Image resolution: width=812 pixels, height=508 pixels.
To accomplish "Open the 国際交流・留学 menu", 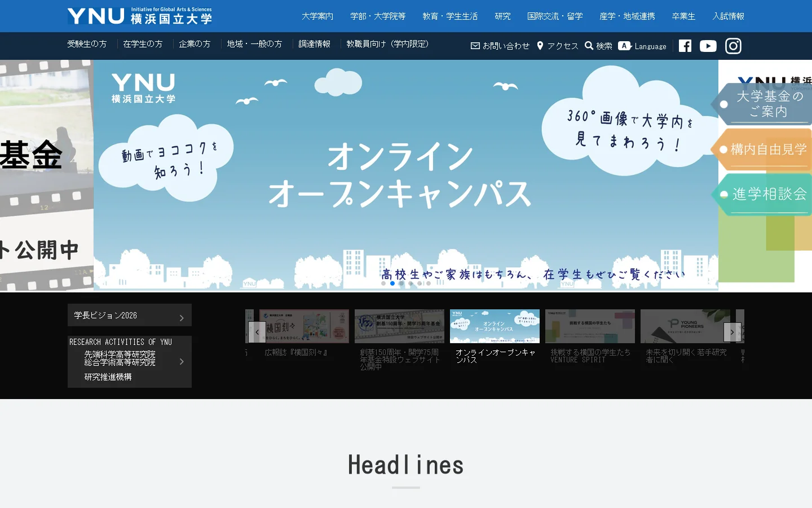I will click(555, 16).
